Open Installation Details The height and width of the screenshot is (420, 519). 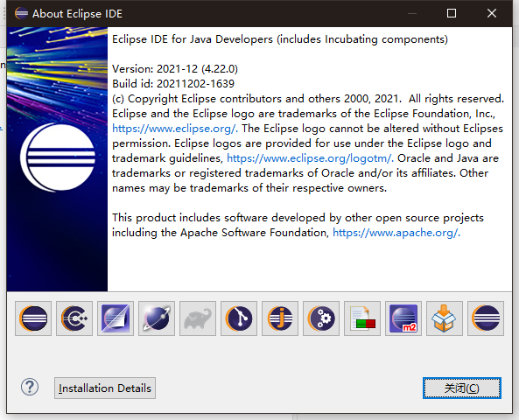(105, 388)
